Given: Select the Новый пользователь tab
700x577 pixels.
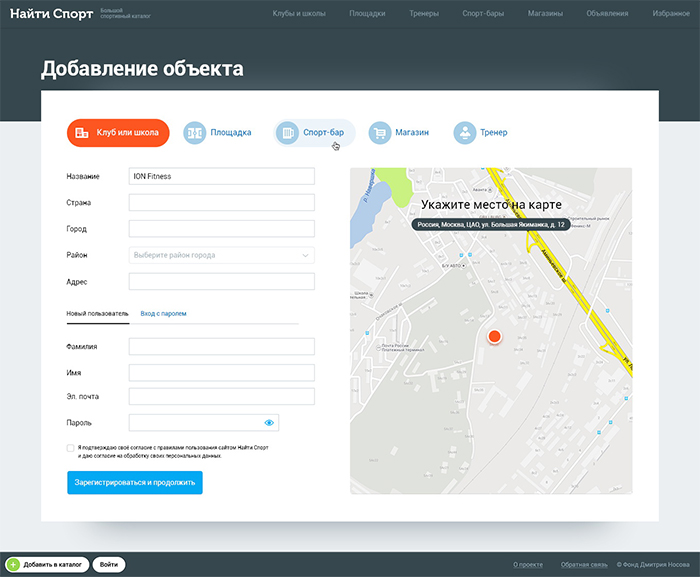Looking at the screenshot, I should click(98, 314).
